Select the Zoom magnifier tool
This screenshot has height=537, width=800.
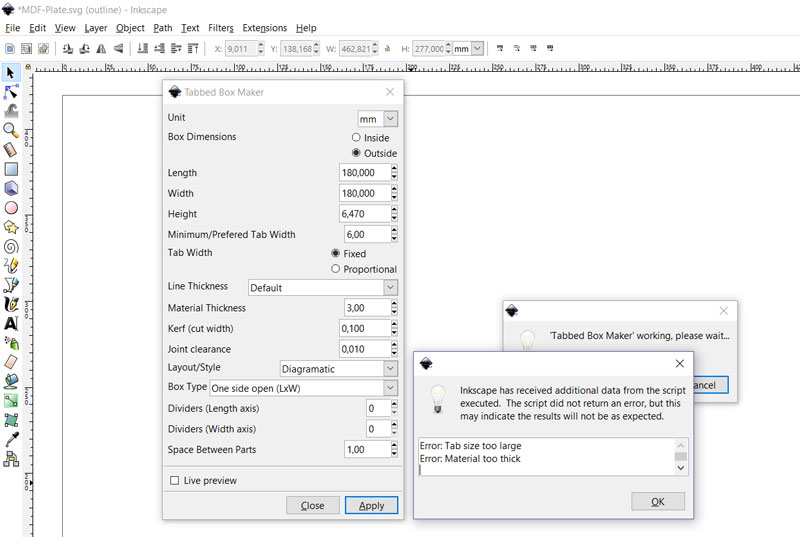[11, 131]
